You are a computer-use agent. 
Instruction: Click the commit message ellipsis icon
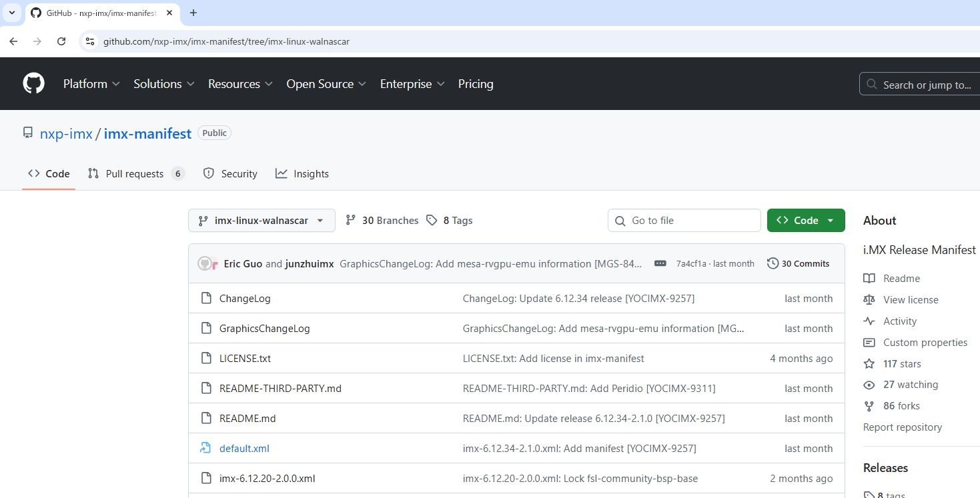tap(660, 263)
